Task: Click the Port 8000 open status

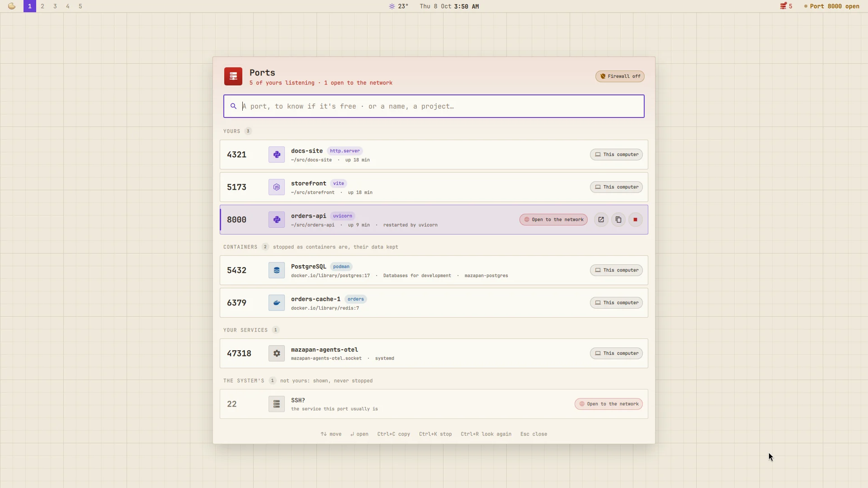Action: (831, 6)
